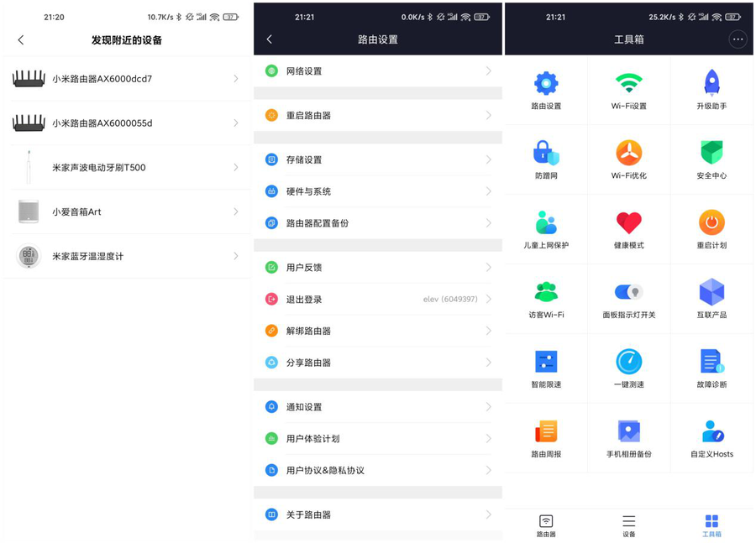Go back from the 路由设置 screen
This screenshot has width=756, height=543.
tap(270, 39)
